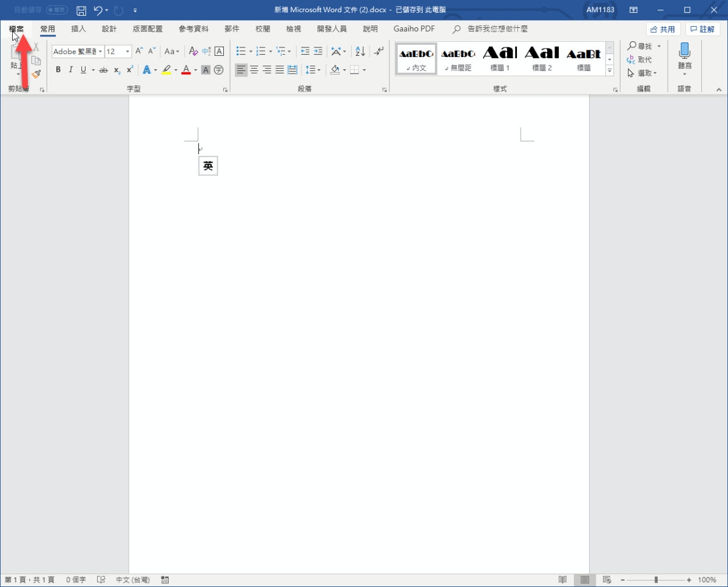Image resolution: width=728 pixels, height=587 pixels.
Task: Toggle the AutoSave switch
Action: point(56,10)
